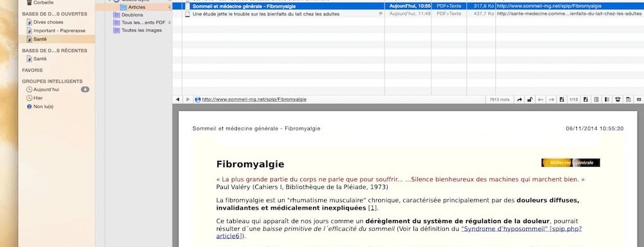Click the 1/13 page indicator
Screen dimensions: 644x247
coord(573,99)
